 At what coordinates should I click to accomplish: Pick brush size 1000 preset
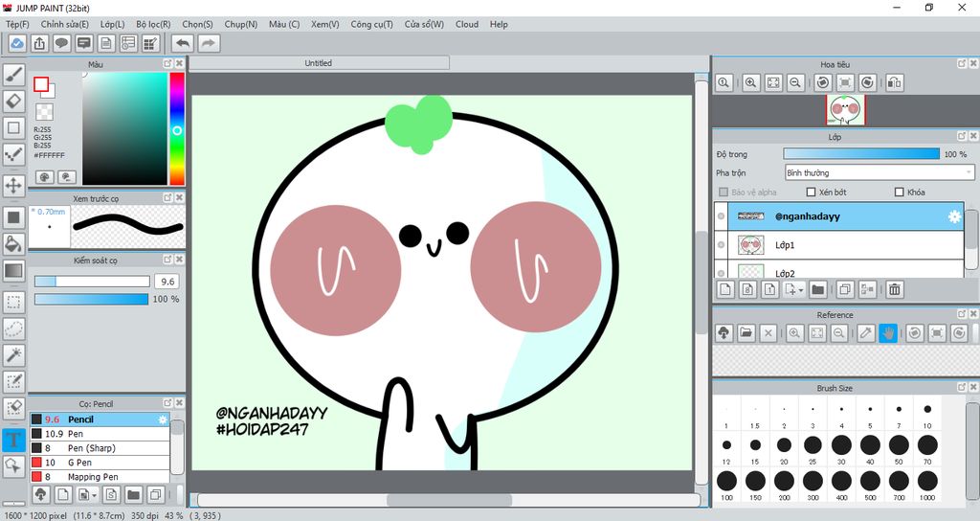pyautogui.click(x=927, y=484)
